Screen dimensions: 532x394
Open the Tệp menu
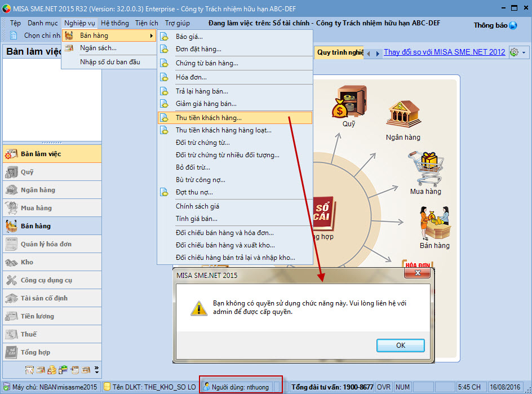click(15, 23)
